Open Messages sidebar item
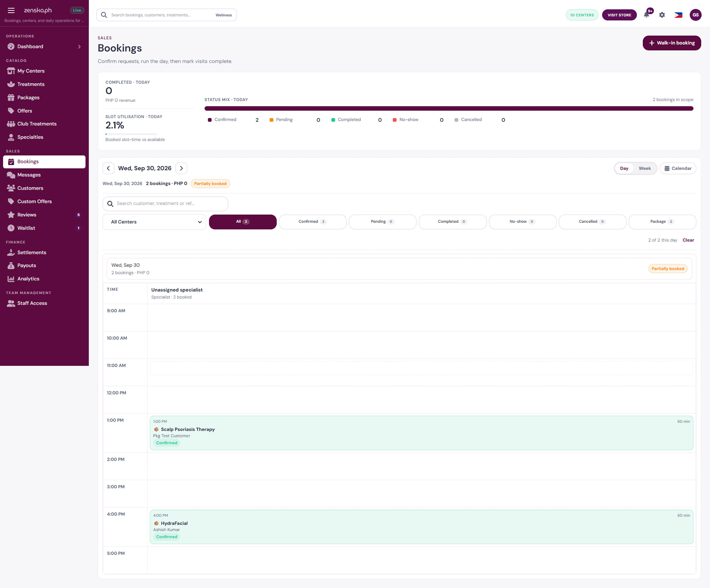This screenshot has height=588, width=710. [x=44, y=175]
